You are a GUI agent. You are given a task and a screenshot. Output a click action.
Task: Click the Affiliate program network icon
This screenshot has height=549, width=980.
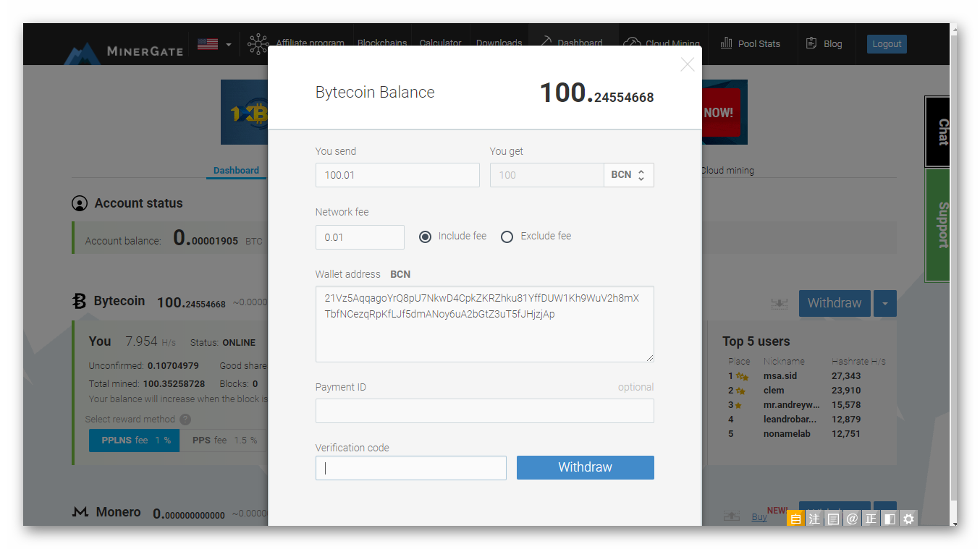pos(258,44)
